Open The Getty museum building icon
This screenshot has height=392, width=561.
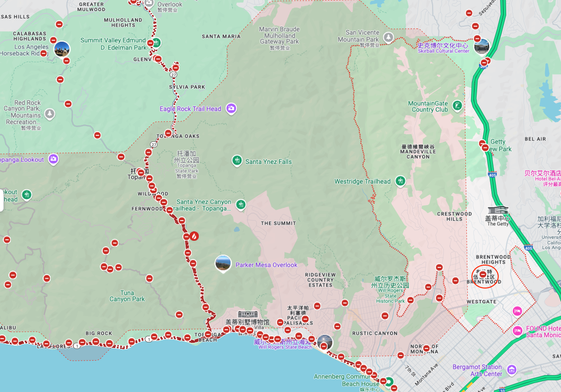[x=498, y=210]
